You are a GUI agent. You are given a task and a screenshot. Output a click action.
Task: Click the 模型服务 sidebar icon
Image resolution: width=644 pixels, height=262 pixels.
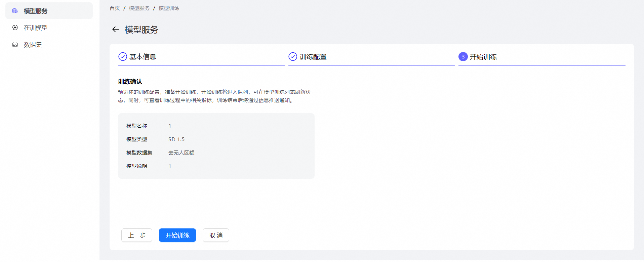[15, 11]
